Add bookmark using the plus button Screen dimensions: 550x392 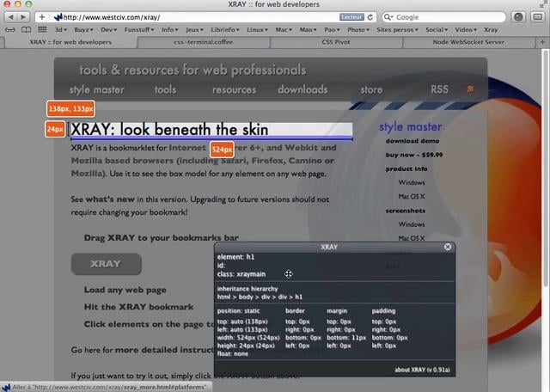(x=42, y=17)
